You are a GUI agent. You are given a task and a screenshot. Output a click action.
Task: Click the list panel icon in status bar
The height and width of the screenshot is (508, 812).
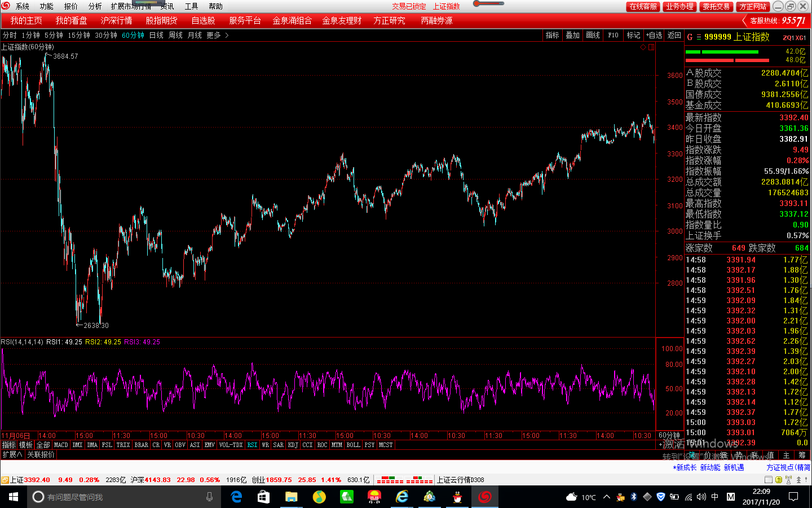(x=768, y=480)
